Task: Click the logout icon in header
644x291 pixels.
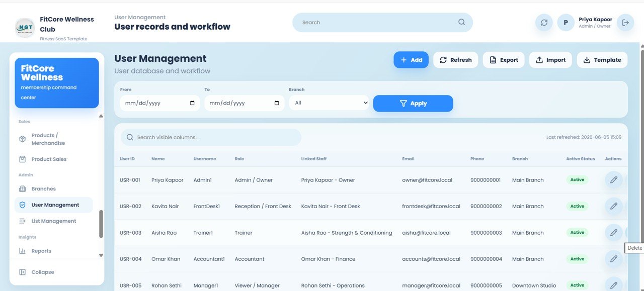Action: 625,23
